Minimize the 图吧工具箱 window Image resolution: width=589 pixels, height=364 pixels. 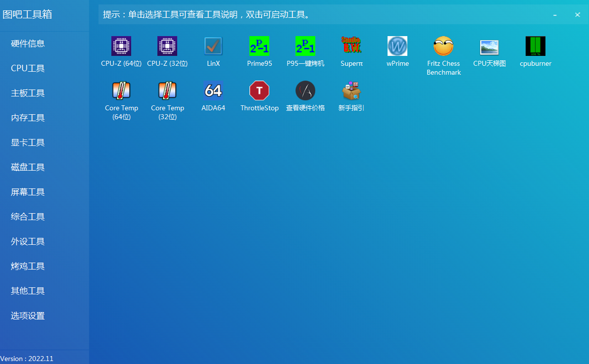(x=555, y=15)
